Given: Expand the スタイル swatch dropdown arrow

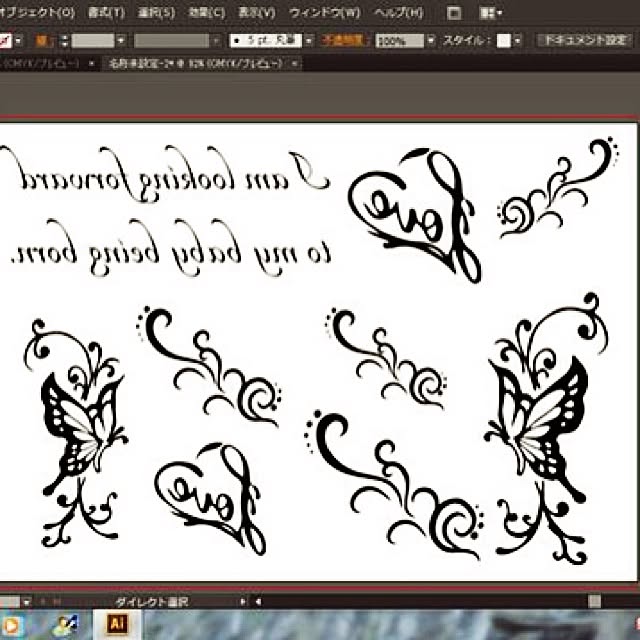Looking at the screenshot, I should [x=518, y=40].
